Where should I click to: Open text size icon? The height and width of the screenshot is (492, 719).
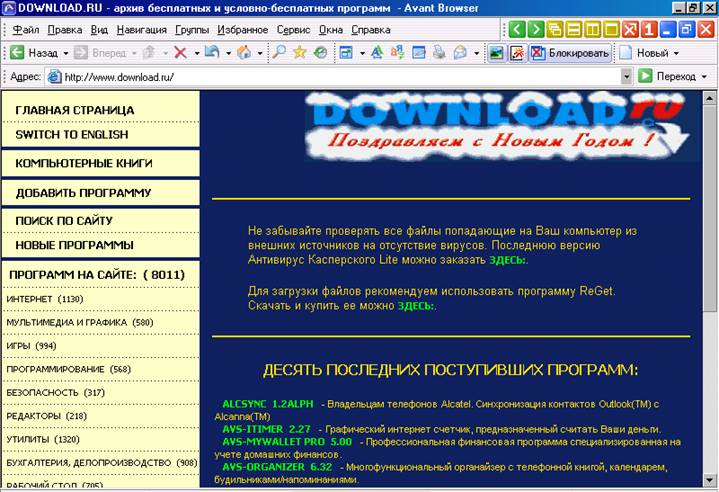(377, 53)
